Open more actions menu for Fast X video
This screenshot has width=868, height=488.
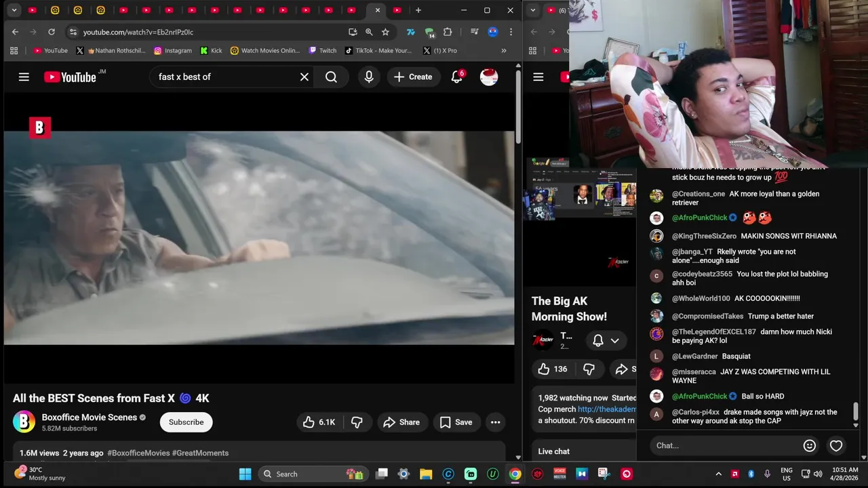click(x=496, y=422)
